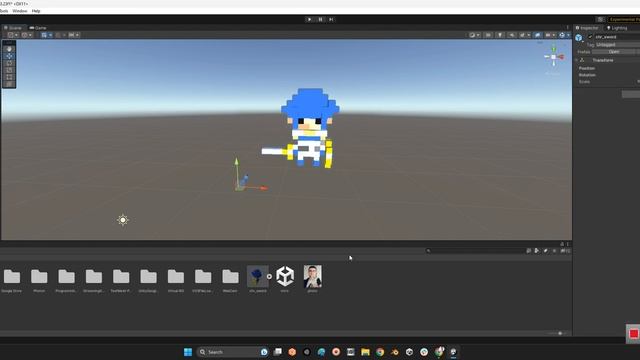Click the Windows taskbar Search box
The height and width of the screenshot is (360, 640).
pyautogui.click(x=232, y=352)
